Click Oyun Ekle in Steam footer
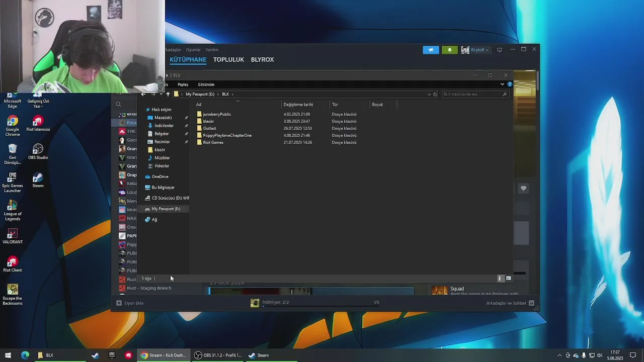The width and height of the screenshot is (644, 362). [130, 303]
